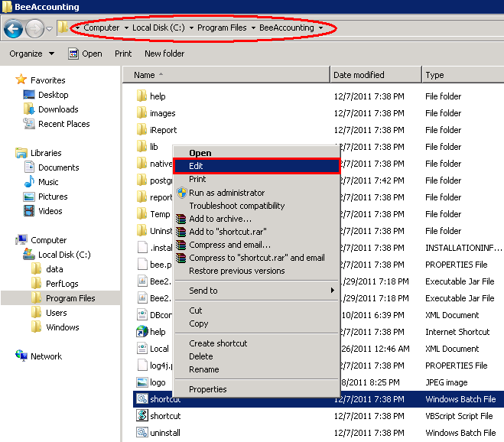
Task: Click Computer in the address bar breadcrumb
Action: pyautogui.click(x=101, y=28)
